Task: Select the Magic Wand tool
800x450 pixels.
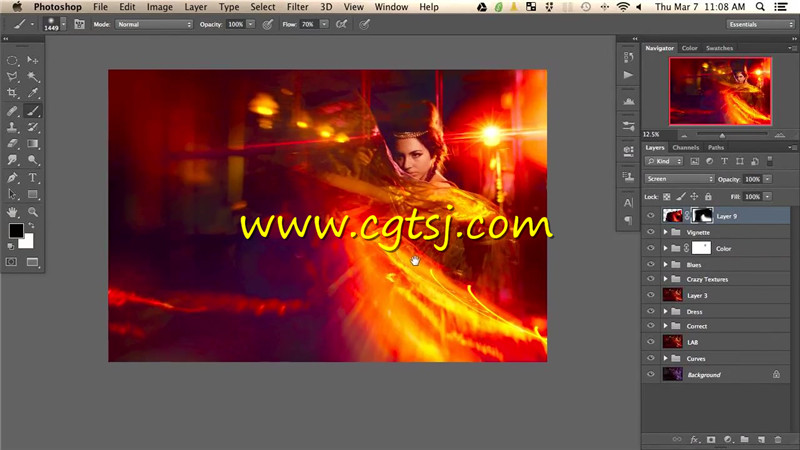Action: click(x=33, y=77)
